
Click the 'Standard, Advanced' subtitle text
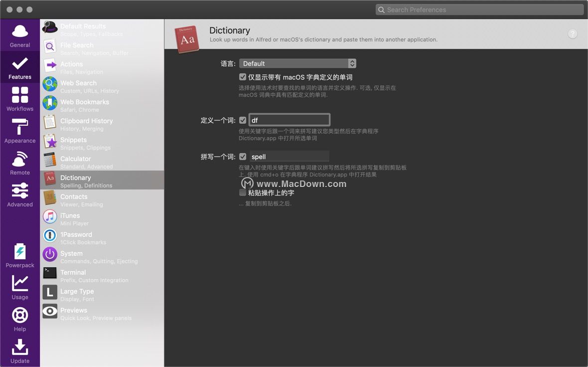pyautogui.click(x=86, y=167)
